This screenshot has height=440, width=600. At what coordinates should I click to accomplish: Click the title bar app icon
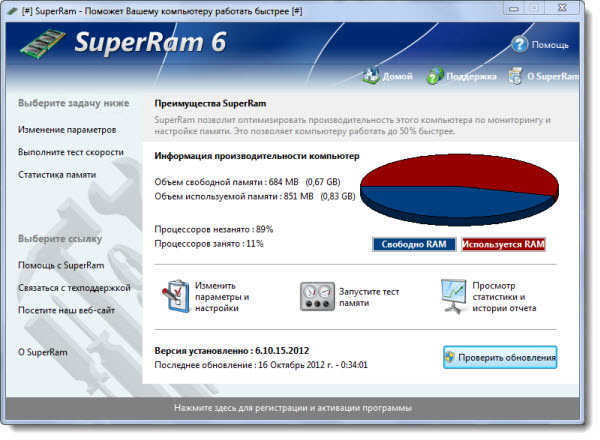tap(13, 11)
